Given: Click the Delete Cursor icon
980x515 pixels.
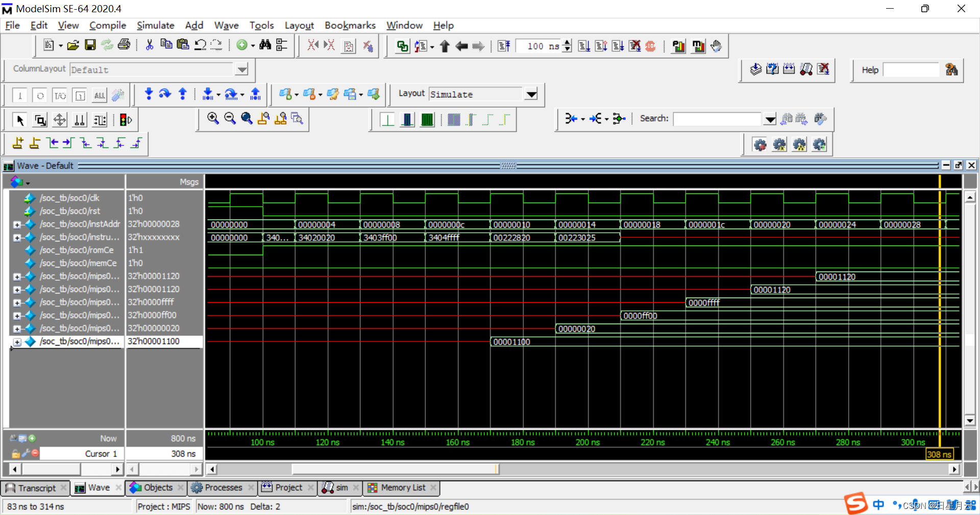Looking at the screenshot, I should (x=35, y=143).
